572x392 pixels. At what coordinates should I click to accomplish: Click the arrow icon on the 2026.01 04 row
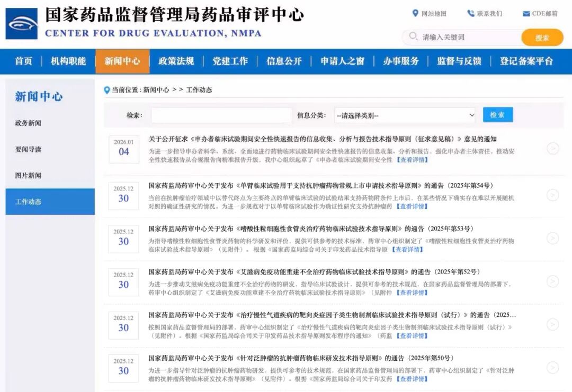tap(553, 149)
